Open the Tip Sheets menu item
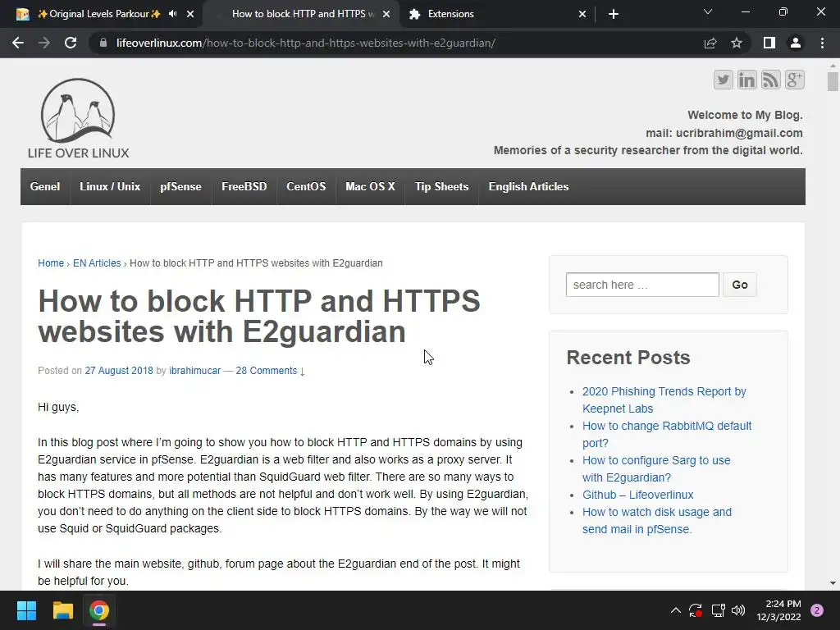Screen dimensions: 840x630 coord(441,186)
